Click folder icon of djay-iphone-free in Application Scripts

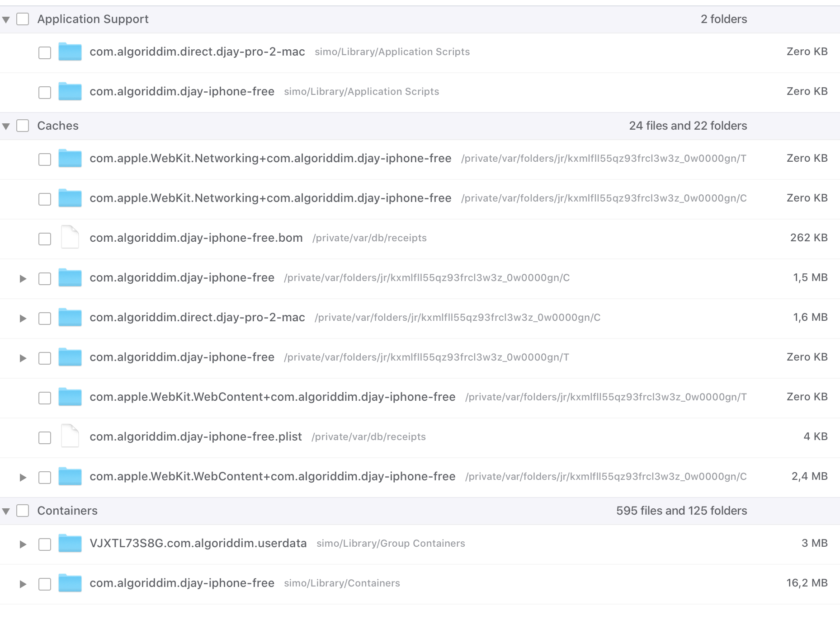(70, 92)
